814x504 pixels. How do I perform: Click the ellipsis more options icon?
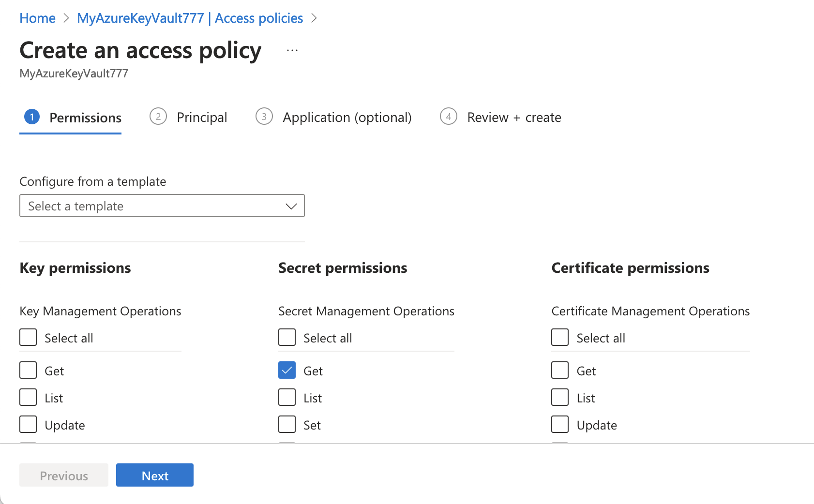coord(292,50)
